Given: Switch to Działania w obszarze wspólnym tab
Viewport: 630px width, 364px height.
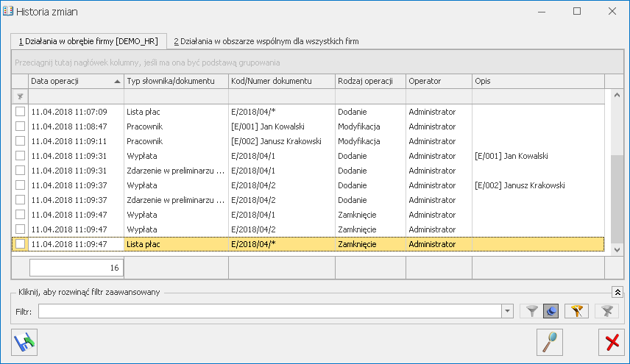Looking at the screenshot, I should (266, 41).
